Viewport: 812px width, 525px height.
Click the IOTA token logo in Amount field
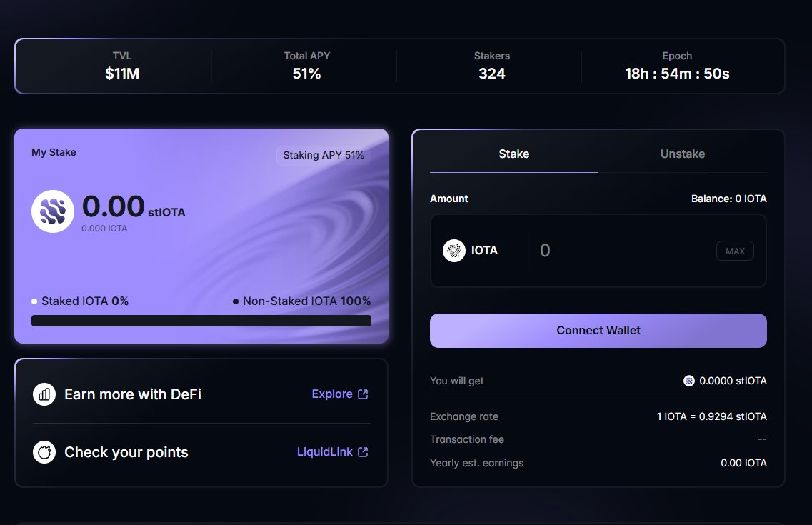click(454, 251)
